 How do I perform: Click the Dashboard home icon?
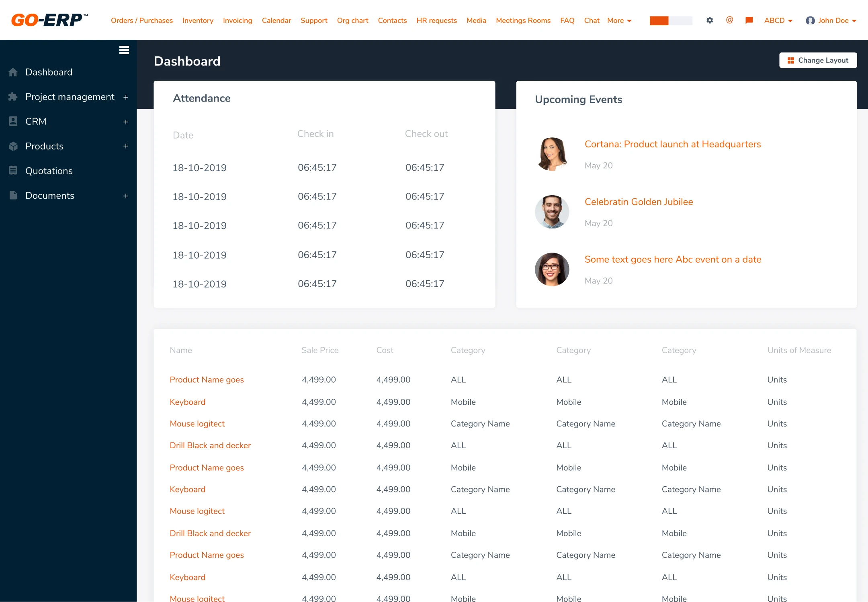pos(13,72)
